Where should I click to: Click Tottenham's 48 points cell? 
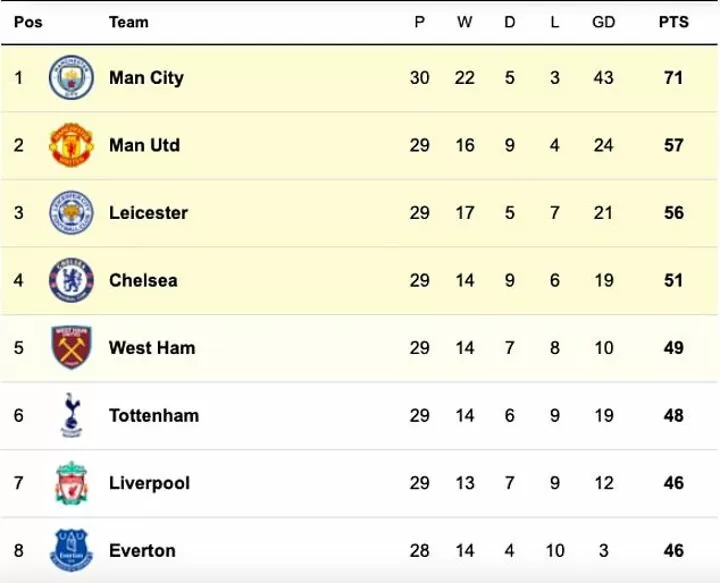674,415
